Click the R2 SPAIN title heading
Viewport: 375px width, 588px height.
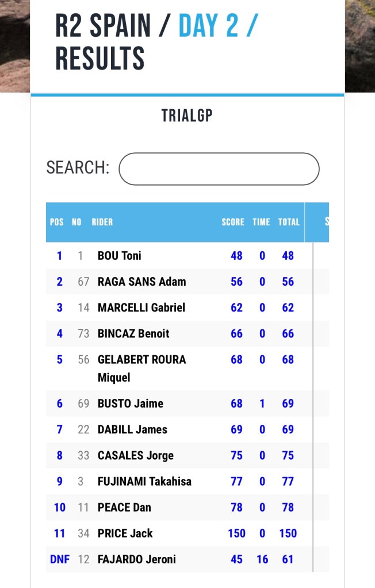coord(103,25)
